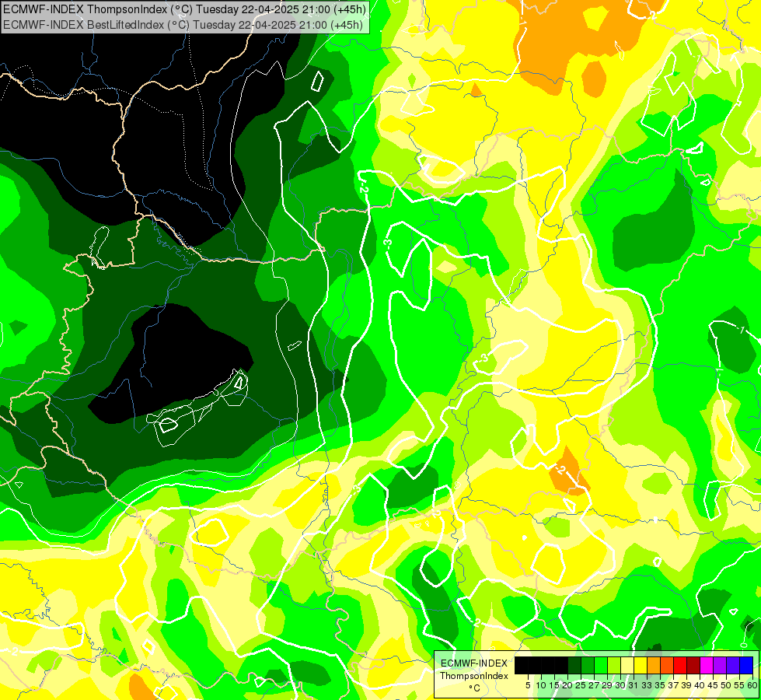Click the legend tick value 33
This screenshot has height=700, width=761.
point(647,685)
